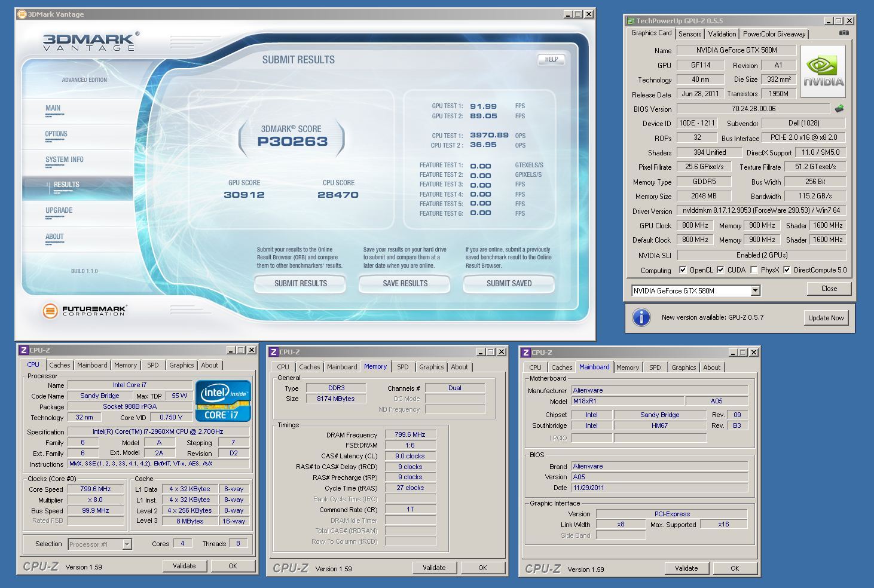Open the Sensors tab in GPU-Z
Image resolution: width=874 pixels, height=588 pixels.
tap(690, 34)
